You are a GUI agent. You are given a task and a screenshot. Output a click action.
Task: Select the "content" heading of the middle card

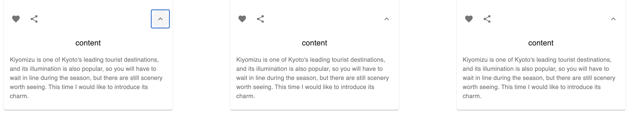tap(314, 43)
